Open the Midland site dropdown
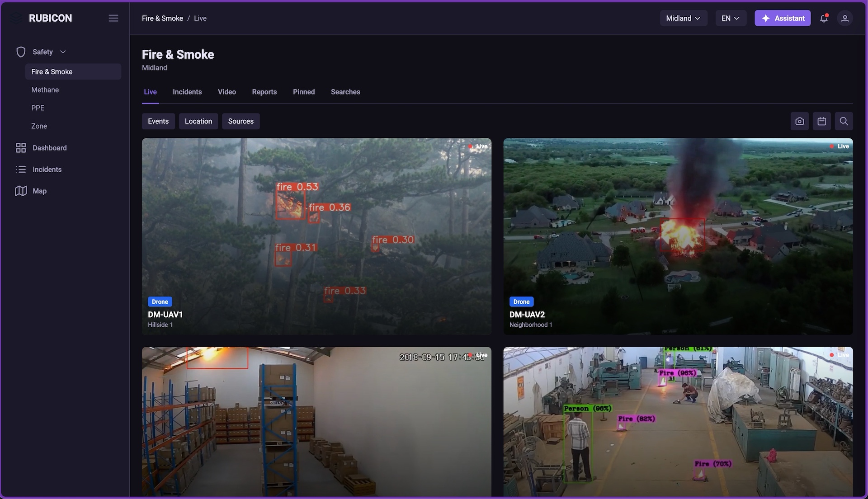 [x=684, y=18]
